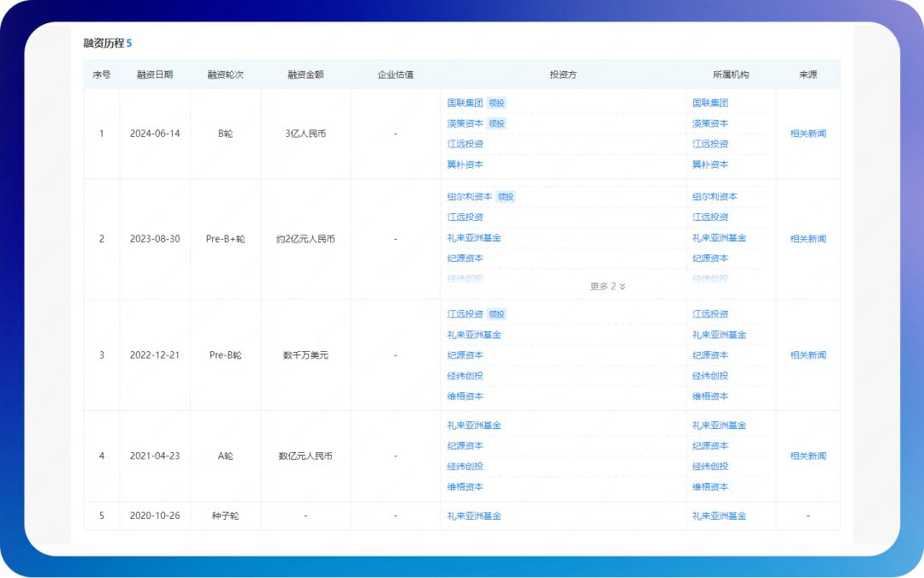Image resolution: width=924 pixels, height=578 pixels.
Task: Open Pre-B+轮 纪源资本 investor link
Action: click(x=465, y=259)
